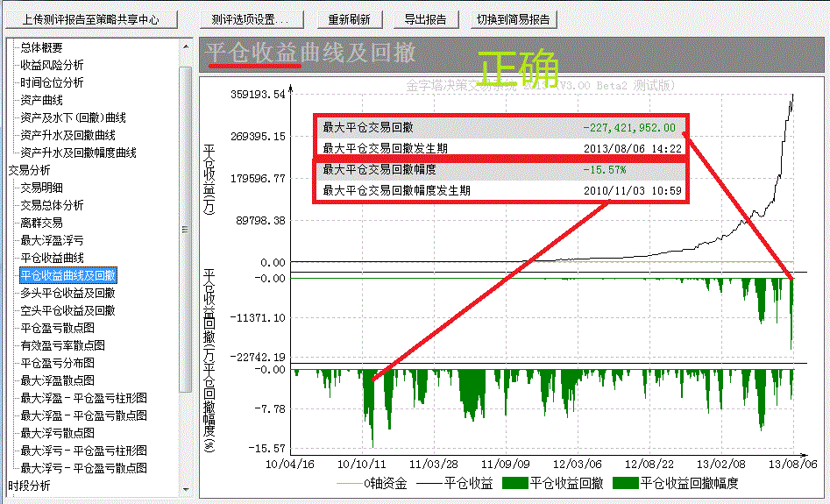Open 收益风险分析 tree item

pos(52,65)
